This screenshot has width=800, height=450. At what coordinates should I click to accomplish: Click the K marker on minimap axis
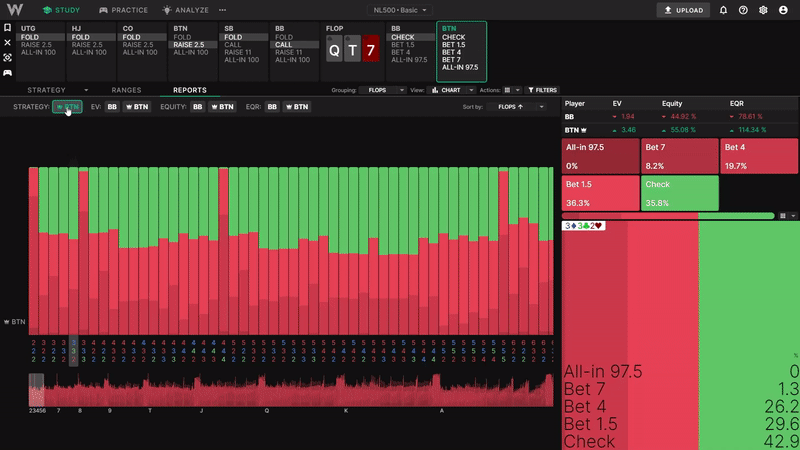(x=346, y=411)
